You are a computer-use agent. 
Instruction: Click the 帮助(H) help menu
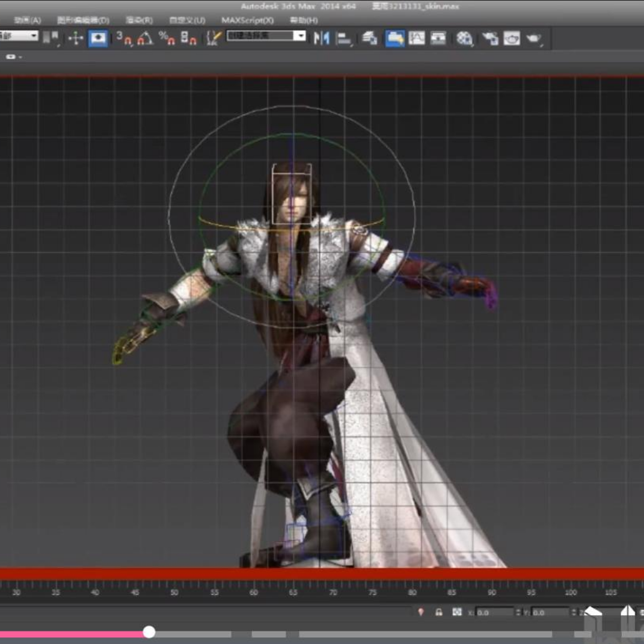[x=304, y=20]
